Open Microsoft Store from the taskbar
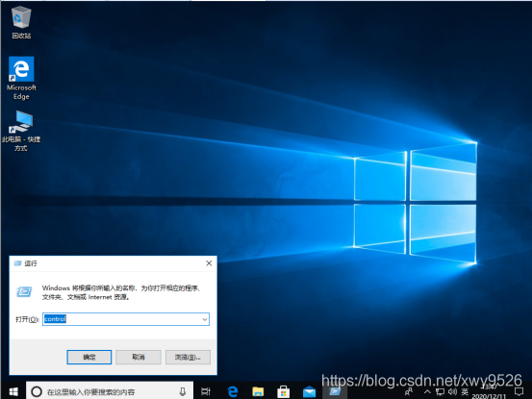The image size is (532, 399). coord(283,391)
